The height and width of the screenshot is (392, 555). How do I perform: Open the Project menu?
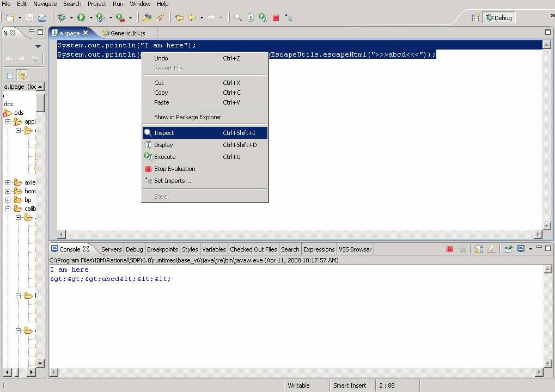tap(97, 4)
